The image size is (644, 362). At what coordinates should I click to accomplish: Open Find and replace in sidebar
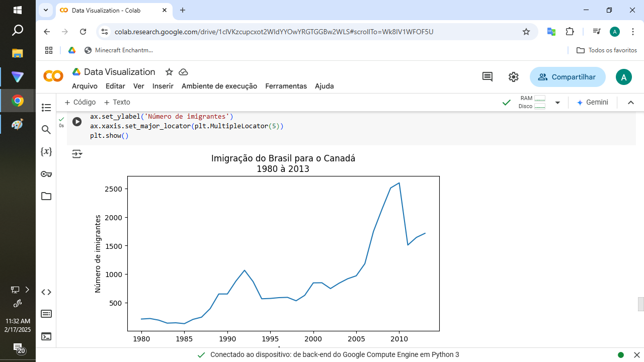pos(46,130)
